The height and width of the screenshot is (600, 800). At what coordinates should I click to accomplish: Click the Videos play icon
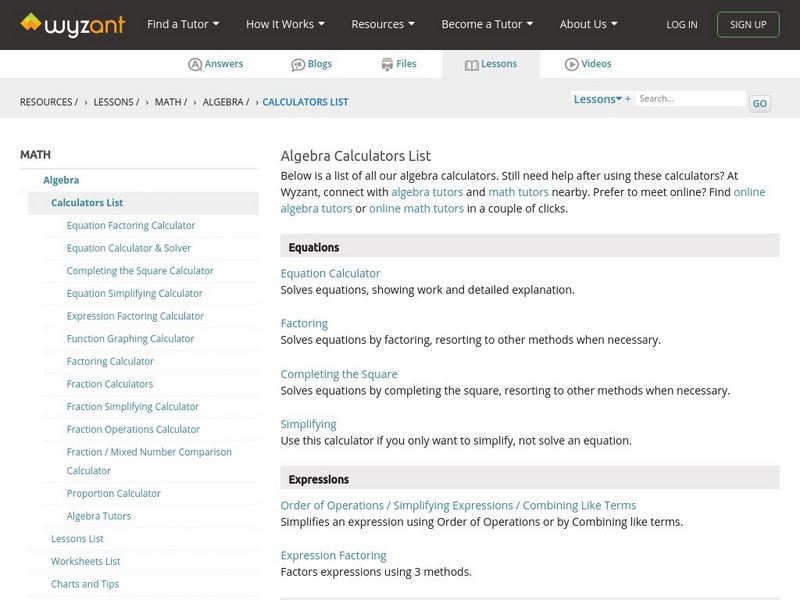point(572,64)
